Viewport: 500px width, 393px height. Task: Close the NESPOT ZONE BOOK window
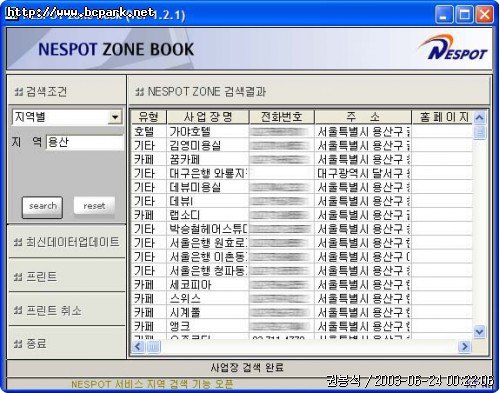(485, 15)
